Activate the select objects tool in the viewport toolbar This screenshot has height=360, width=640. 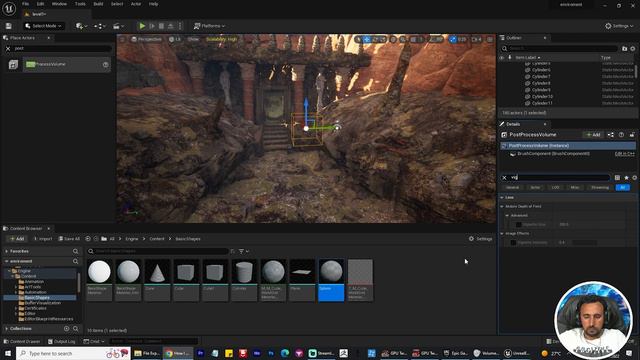(x=359, y=39)
